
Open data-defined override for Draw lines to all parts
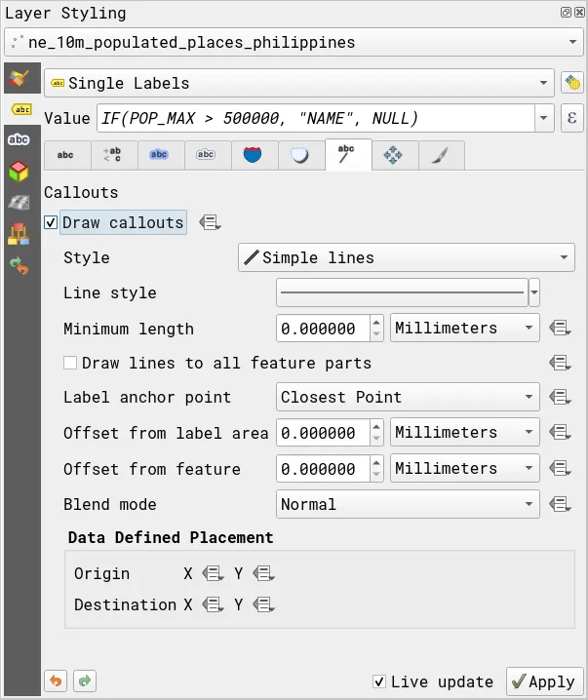point(560,363)
